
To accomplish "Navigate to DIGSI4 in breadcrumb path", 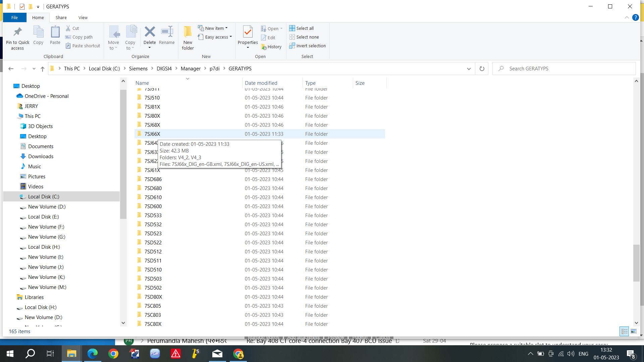I will click(164, 69).
